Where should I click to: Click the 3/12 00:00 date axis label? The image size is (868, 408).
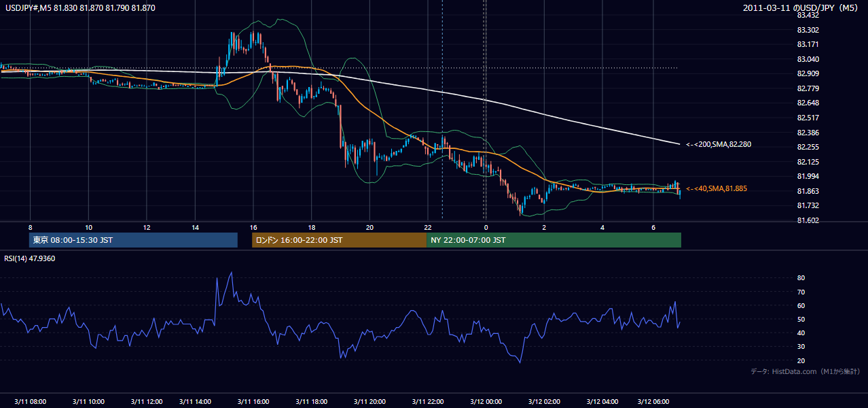coord(486,402)
